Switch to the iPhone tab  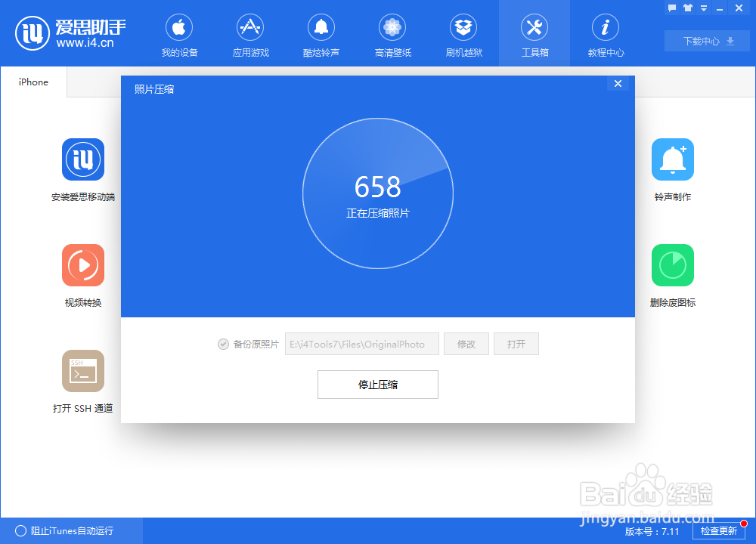pyautogui.click(x=33, y=81)
